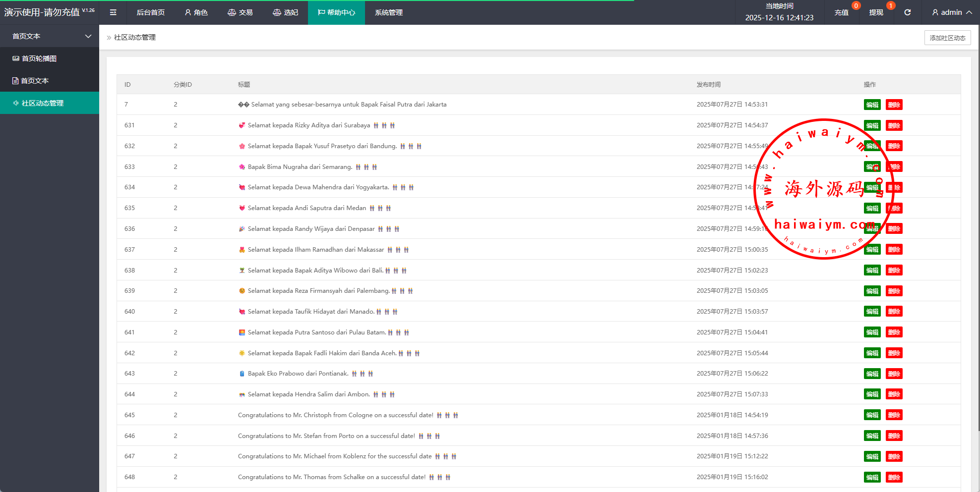Expand the admin user dropdown
The image size is (980, 492).
[951, 12]
